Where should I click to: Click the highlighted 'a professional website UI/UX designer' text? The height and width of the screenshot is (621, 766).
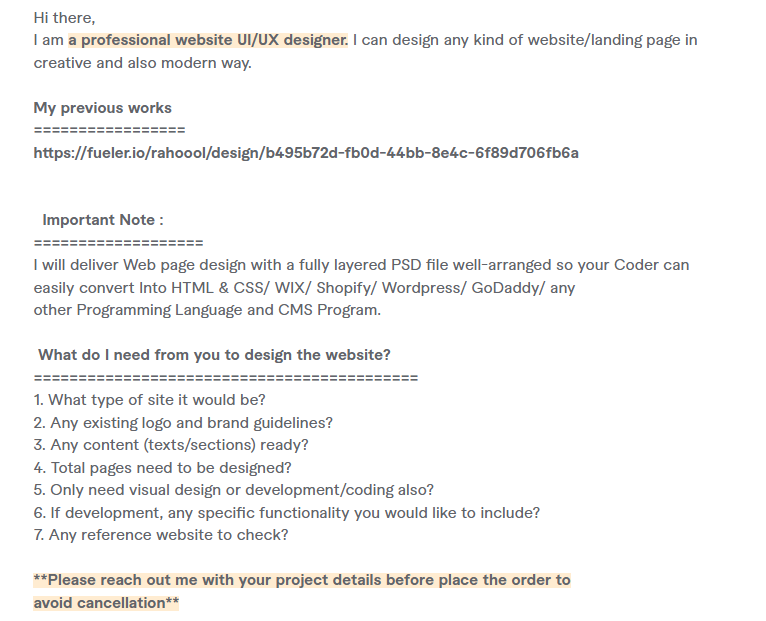click(x=208, y=40)
